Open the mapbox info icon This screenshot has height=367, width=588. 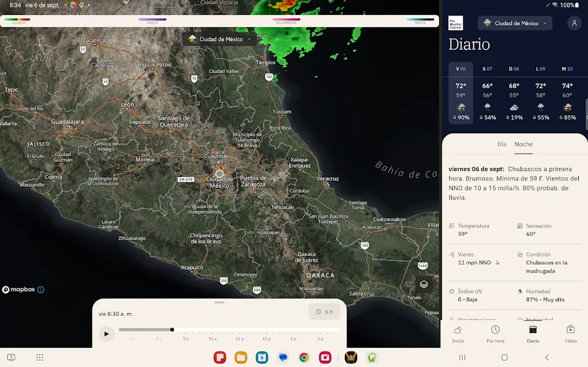pyautogui.click(x=40, y=290)
